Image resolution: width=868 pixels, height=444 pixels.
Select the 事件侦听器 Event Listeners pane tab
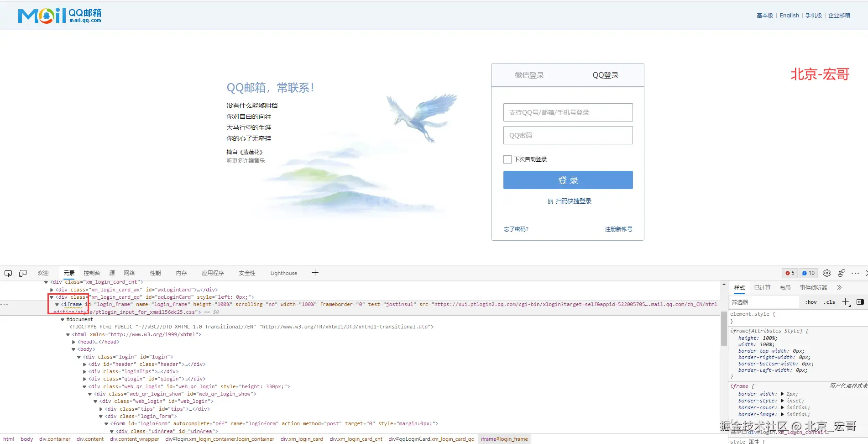(813, 287)
